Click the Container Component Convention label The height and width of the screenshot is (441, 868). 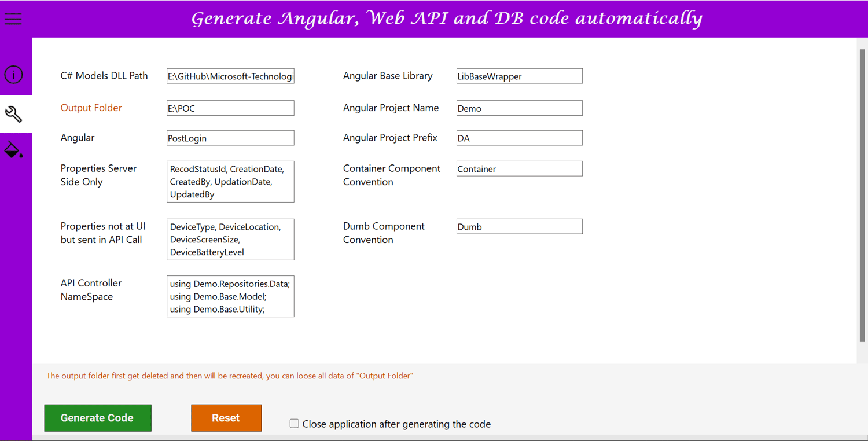click(392, 175)
